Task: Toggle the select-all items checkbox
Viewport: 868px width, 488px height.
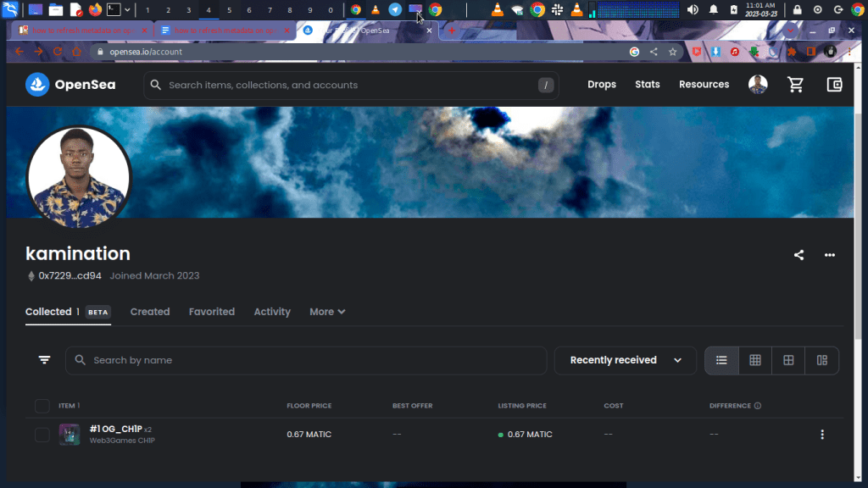Action: (x=42, y=406)
